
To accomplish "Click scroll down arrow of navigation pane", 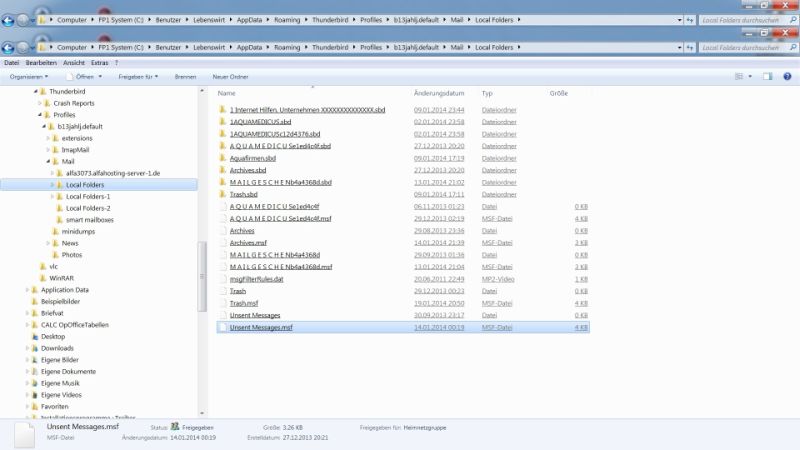I will [202, 413].
